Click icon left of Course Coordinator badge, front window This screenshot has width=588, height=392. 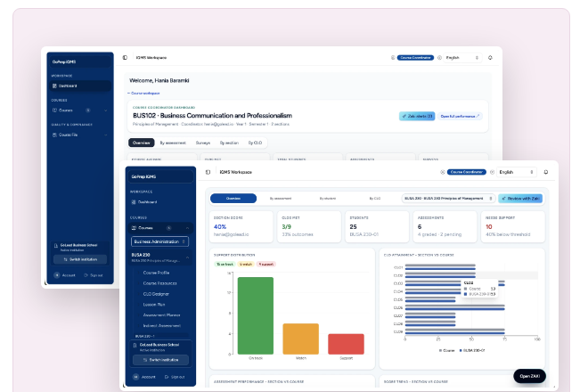[443, 172]
